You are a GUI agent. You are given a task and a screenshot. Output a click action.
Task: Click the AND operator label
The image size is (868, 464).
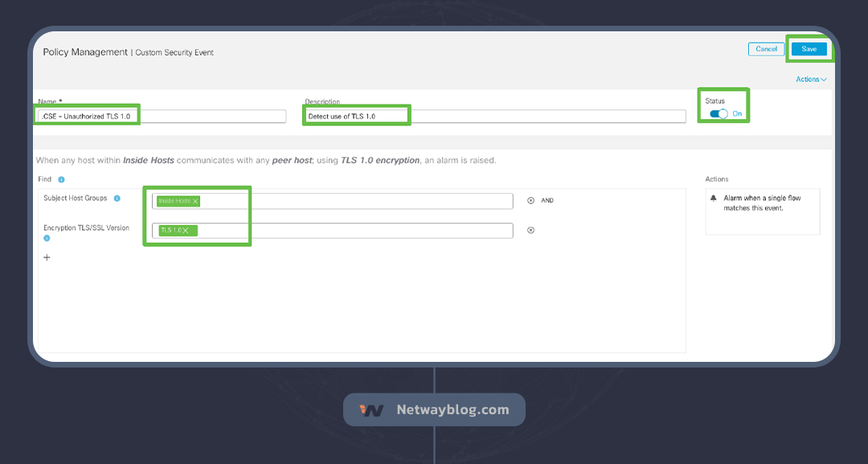click(x=547, y=200)
